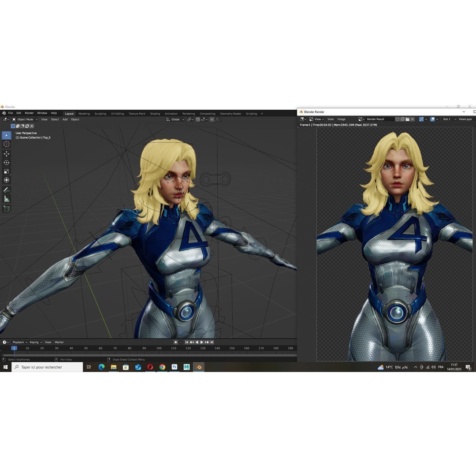Jump to the timeline start frame

tap(187, 342)
